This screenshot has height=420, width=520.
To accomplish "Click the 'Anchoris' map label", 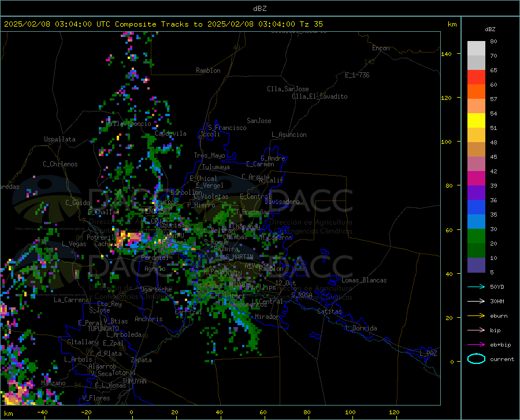I will [x=148, y=319].
